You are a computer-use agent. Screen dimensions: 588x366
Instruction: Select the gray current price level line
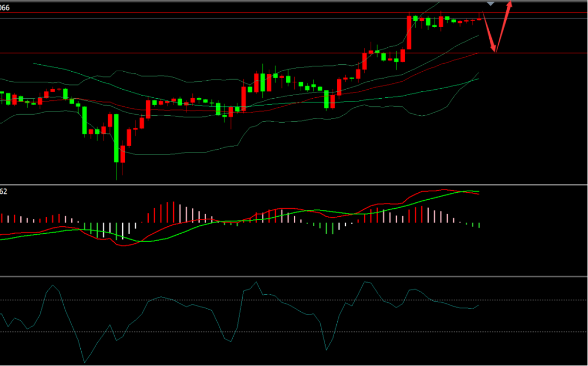pyautogui.click(x=294, y=19)
